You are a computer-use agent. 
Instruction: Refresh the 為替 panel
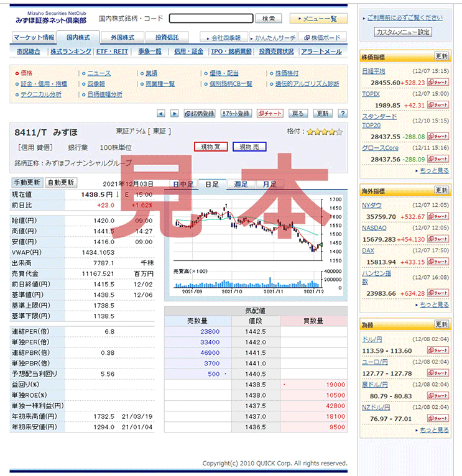coord(441,324)
